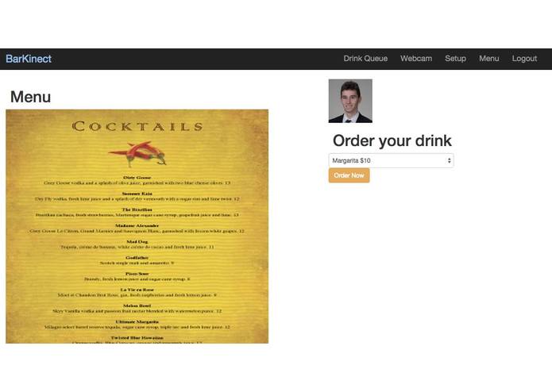This screenshot has width=552, height=392.
Task: Open the Margarita $10 drink dropdown
Action: [x=391, y=160]
